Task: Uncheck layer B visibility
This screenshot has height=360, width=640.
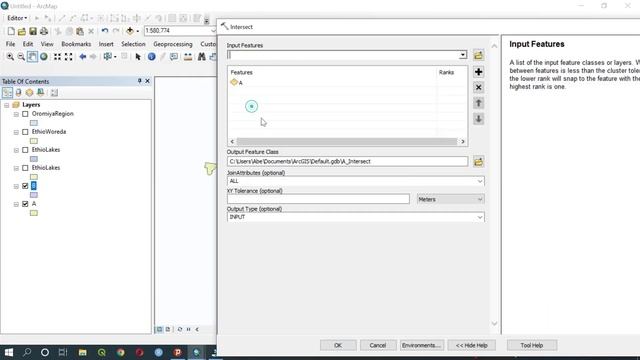Action: click(25, 186)
